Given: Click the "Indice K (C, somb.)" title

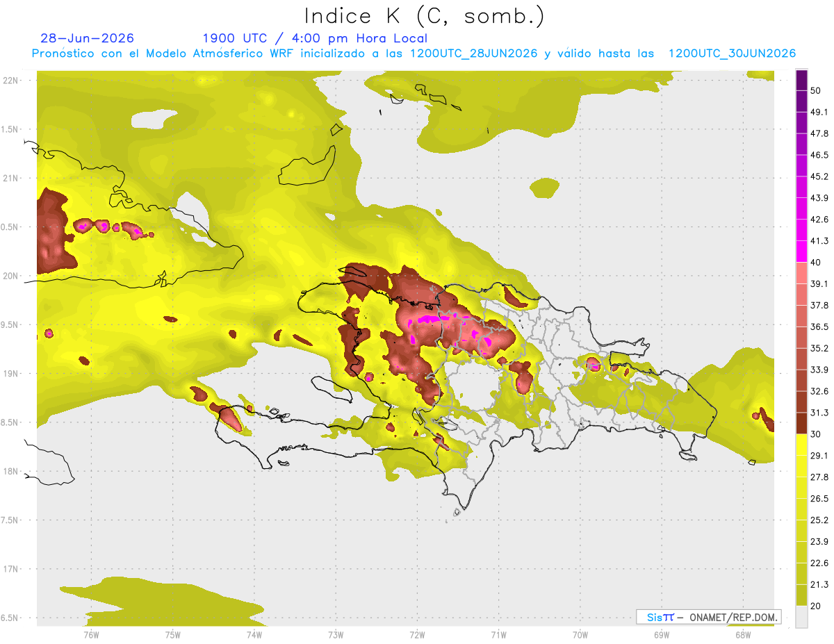Looking at the screenshot, I should coord(424,16).
